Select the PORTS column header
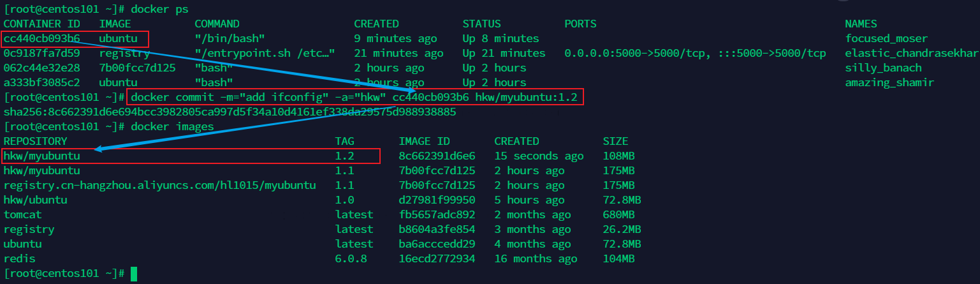The image size is (980, 284). (580, 24)
